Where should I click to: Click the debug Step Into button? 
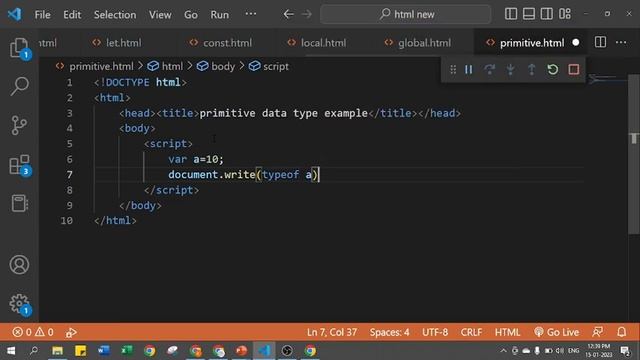tap(510, 69)
